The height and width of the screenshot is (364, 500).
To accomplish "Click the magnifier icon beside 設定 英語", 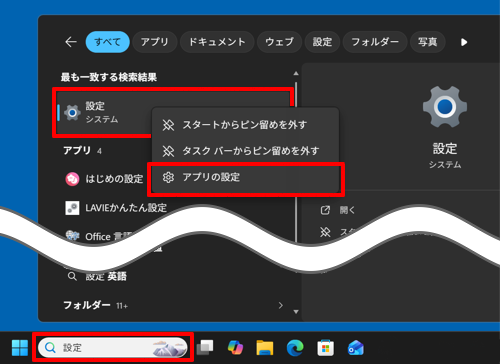I will point(72,276).
